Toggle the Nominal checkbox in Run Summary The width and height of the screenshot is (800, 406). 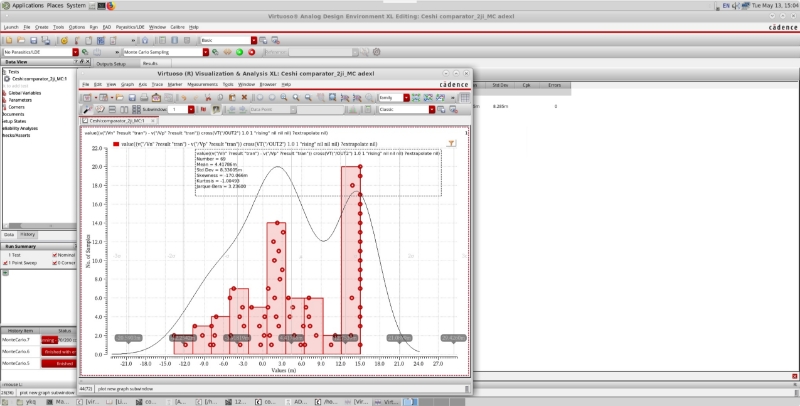point(55,255)
